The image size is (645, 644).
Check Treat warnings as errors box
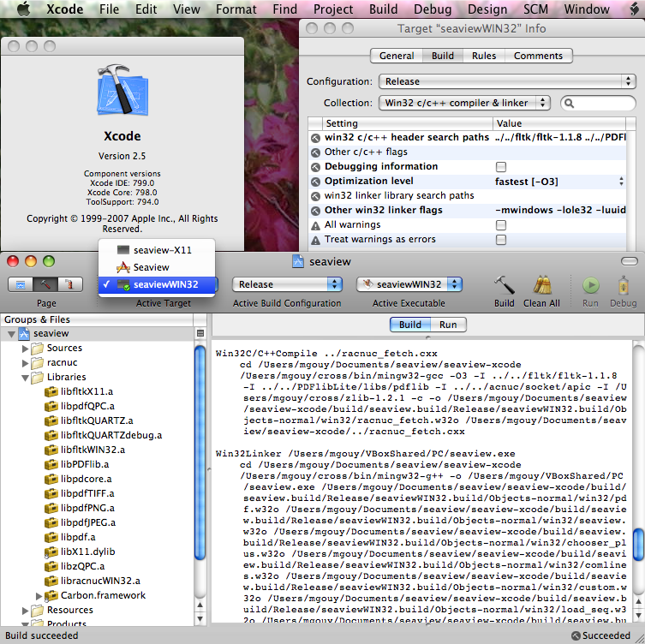(501, 240)
